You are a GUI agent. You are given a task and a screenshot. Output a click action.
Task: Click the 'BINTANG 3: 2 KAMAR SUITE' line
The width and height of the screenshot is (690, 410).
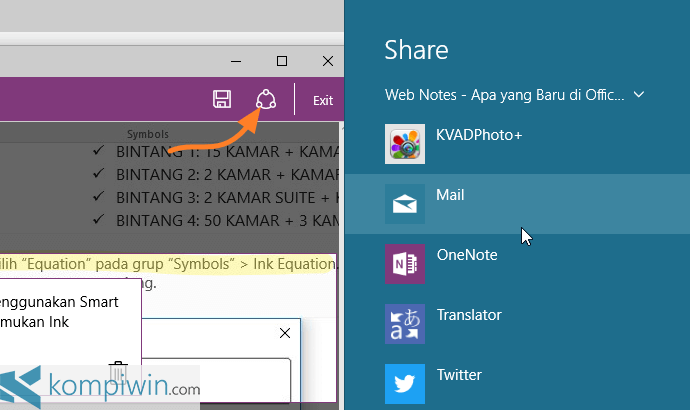pyautogui.click(x=227, y=198)
